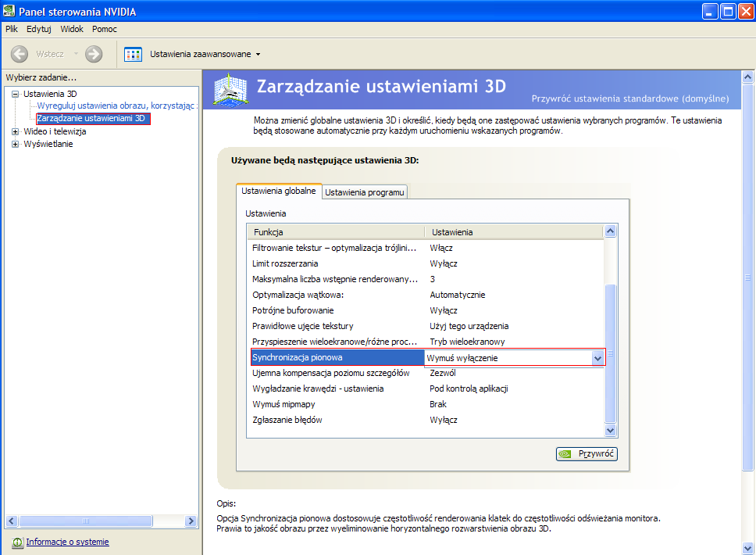Viewport: 756px width, 555px height.
Task: Open the Widok menu
Action: [x=72, y=29]
